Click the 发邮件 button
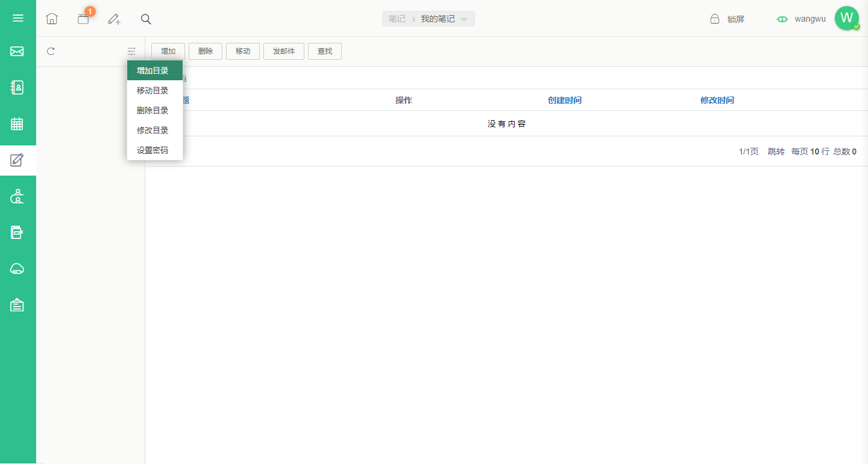The image size is (868, 464). (x=284, y=51)
